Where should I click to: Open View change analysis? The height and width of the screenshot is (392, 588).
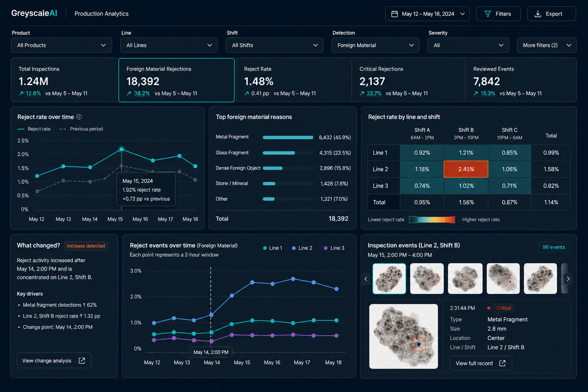pos(54,361)
